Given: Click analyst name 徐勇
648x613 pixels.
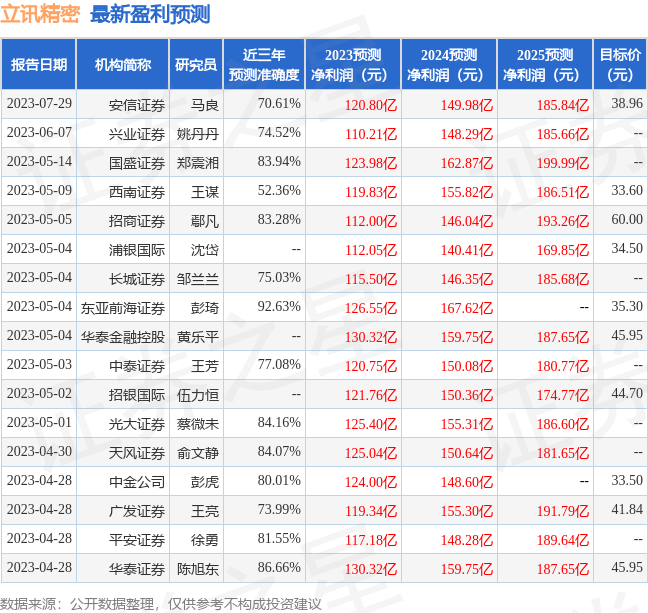Looking at the screenshot, I should point(204,540).
